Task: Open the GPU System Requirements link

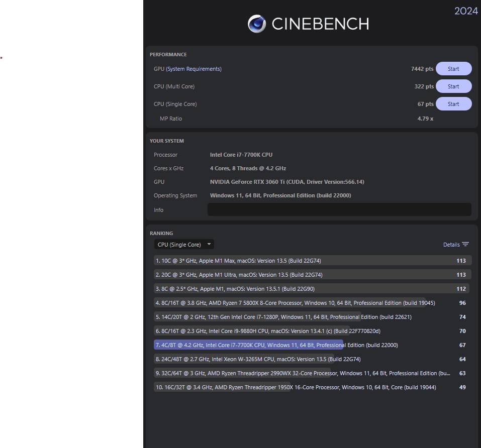Action: pyautogui.click(x=194, y=69)
